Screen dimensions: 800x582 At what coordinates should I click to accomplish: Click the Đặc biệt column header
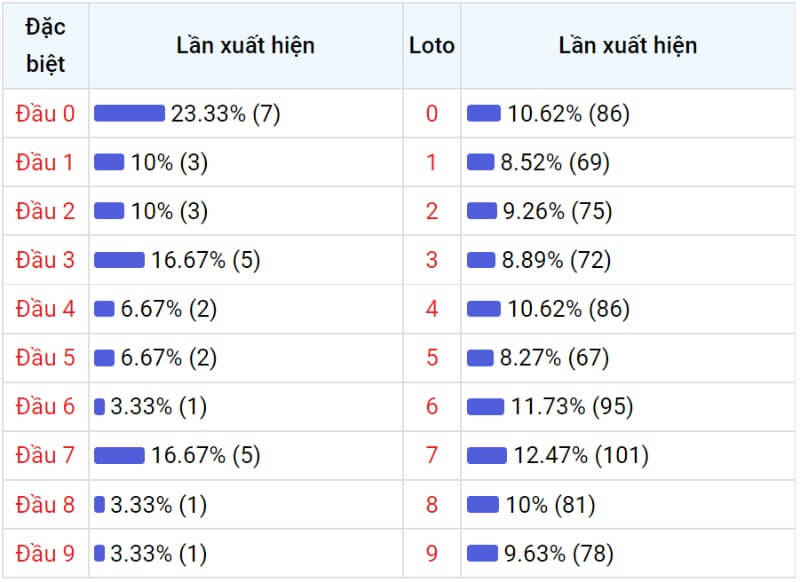coord(45,46)
